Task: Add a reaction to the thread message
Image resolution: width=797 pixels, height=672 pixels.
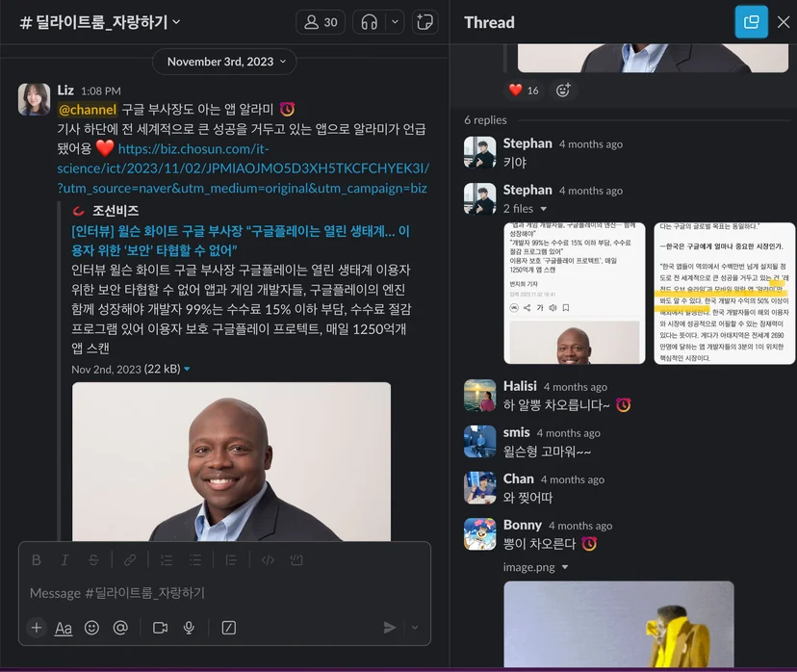Action: 563,90
